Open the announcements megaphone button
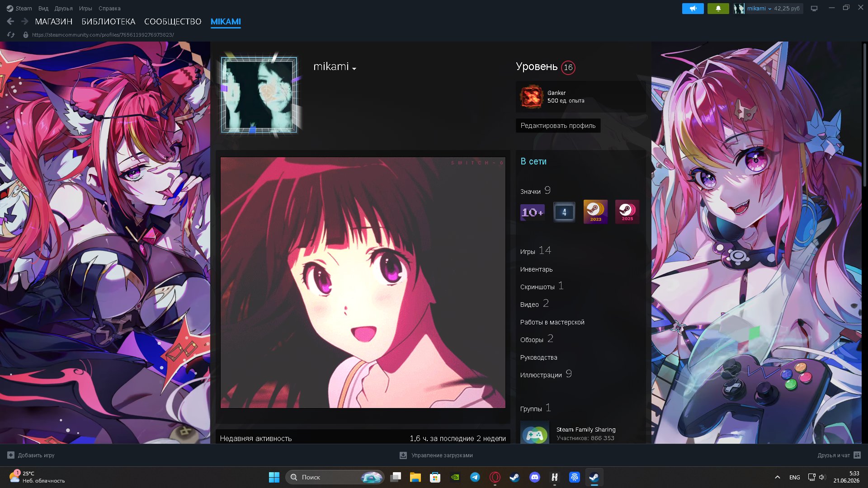The image size is (868, 488). tap(693, 9)
